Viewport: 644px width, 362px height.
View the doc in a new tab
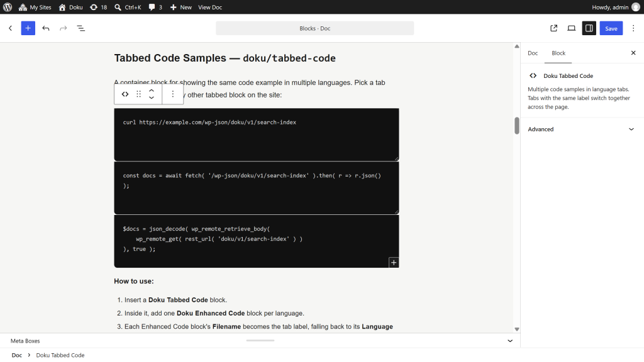553,28
